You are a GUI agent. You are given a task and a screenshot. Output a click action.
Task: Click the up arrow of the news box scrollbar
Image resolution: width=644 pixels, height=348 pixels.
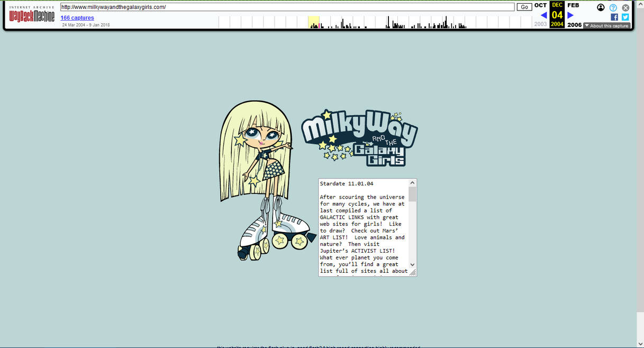coord(412,183)
